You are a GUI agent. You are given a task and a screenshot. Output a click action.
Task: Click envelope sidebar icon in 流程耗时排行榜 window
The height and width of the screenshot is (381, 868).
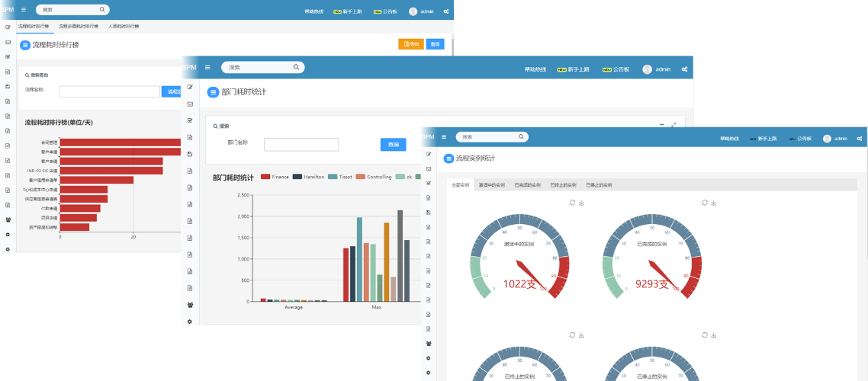tap(8, 42)
